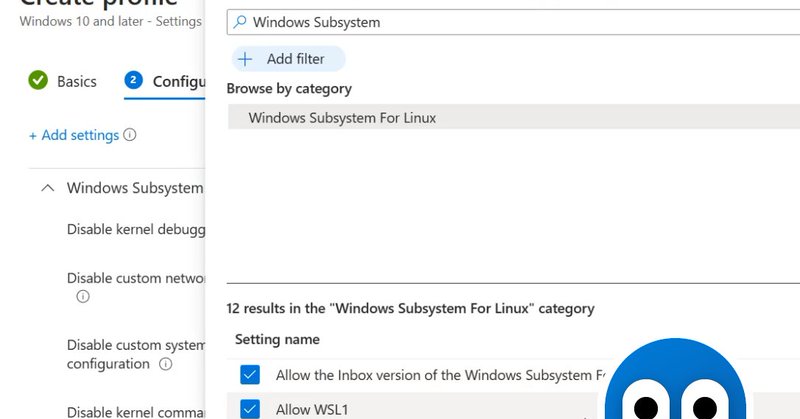The image size is (800, 419).
Task: Show info tooltip beside Add settings
Action: click(x=130, y=134)
